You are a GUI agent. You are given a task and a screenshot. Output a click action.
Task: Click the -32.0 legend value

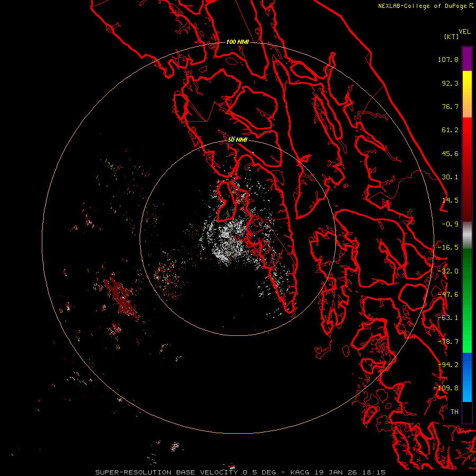coord(448,271)
